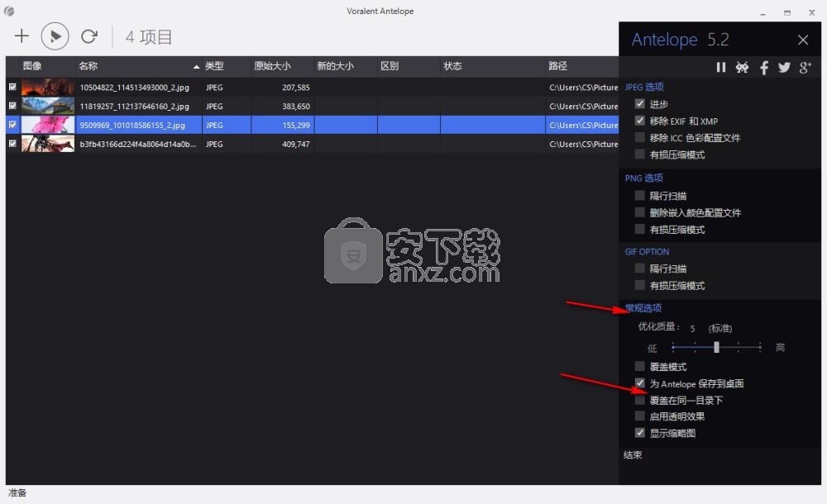
Task: Toggle the 进步 progressive JPEG checkbox
Action: (640, 104)
